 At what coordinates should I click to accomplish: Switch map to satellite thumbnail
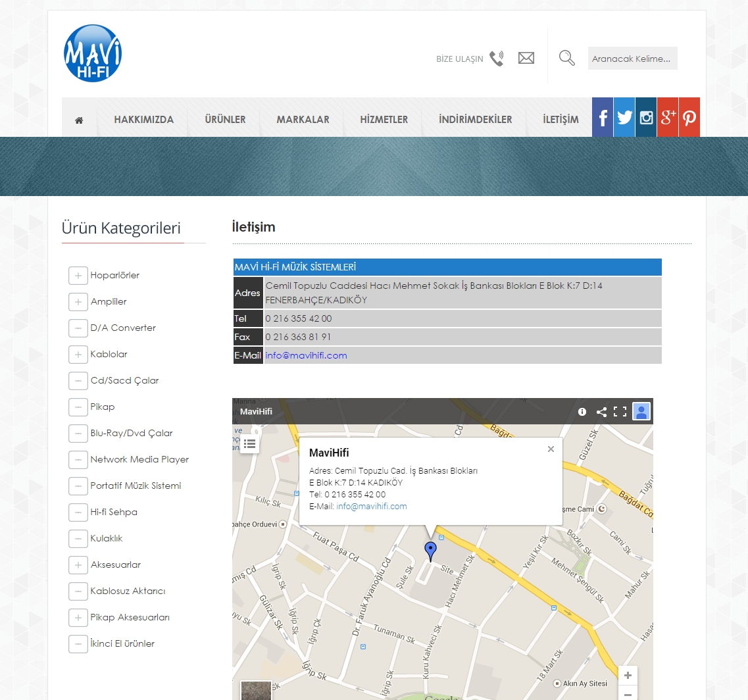256,690
